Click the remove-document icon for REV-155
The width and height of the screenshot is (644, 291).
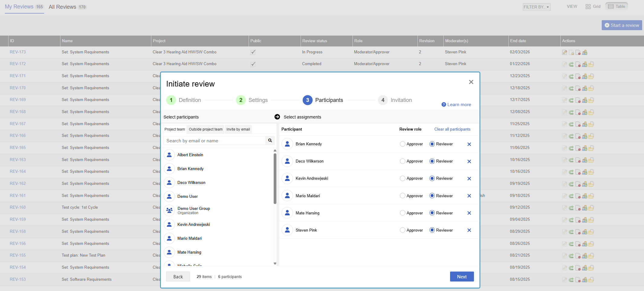pyautogui.click(x=578, y=256)
